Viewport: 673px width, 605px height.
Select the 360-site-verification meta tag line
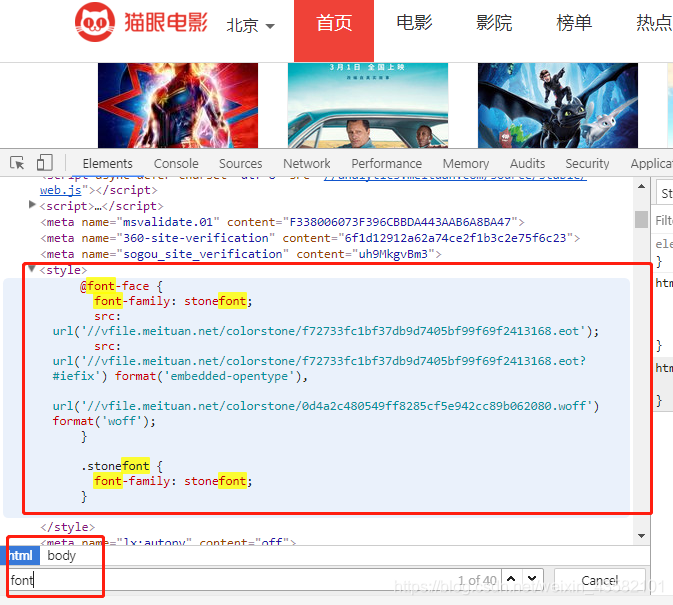pyautogui.click(x=310, y=238)
